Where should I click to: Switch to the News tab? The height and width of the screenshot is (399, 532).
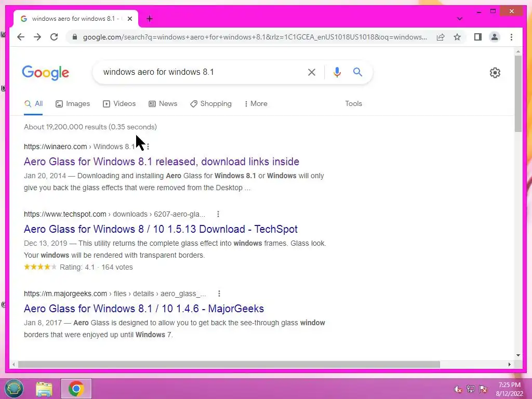tap(163, 104)
